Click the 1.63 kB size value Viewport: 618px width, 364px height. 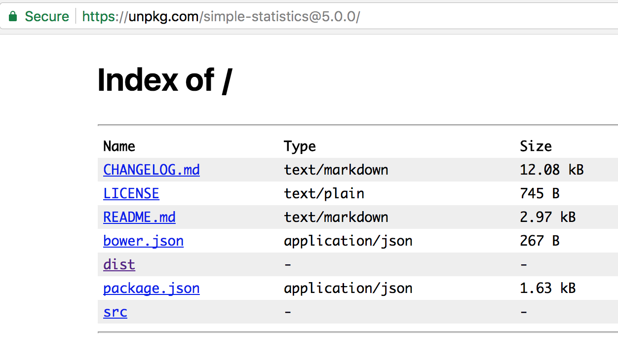coord(548,288)
